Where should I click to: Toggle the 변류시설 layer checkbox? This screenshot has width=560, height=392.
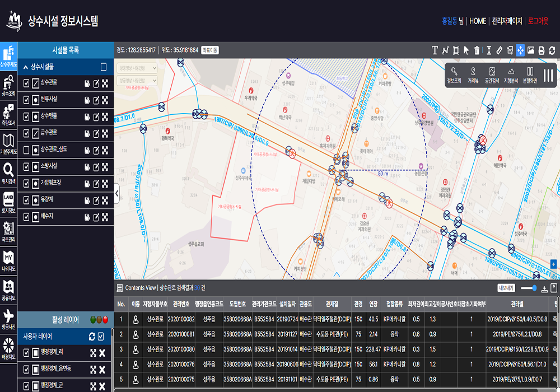point(26,100)
